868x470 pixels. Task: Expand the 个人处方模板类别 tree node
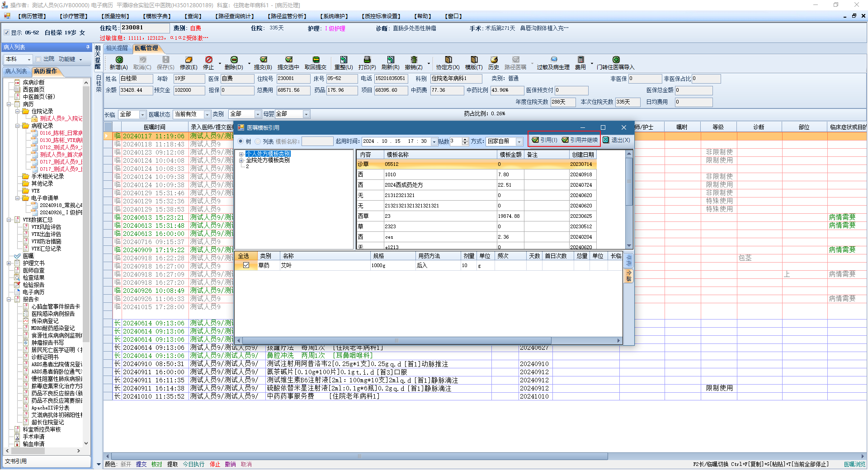[x=241, y=154]
